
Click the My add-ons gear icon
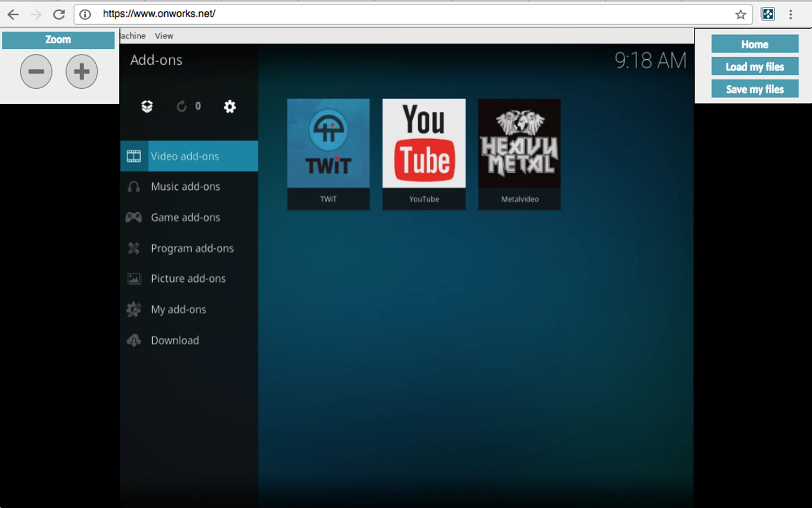(x=134, y=309)
